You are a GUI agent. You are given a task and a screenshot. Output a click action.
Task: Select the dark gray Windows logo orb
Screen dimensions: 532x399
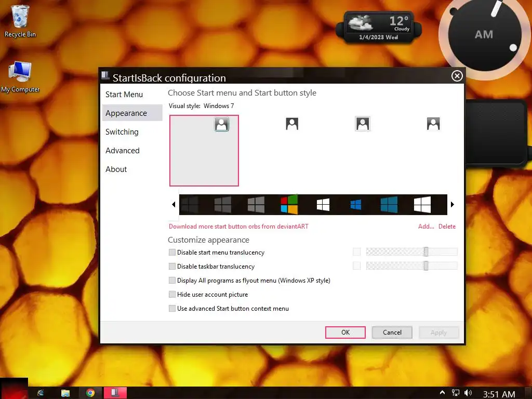223,205
